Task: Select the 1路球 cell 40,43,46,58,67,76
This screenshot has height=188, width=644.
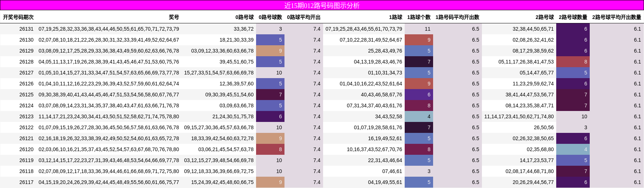Action: [382, 95]
